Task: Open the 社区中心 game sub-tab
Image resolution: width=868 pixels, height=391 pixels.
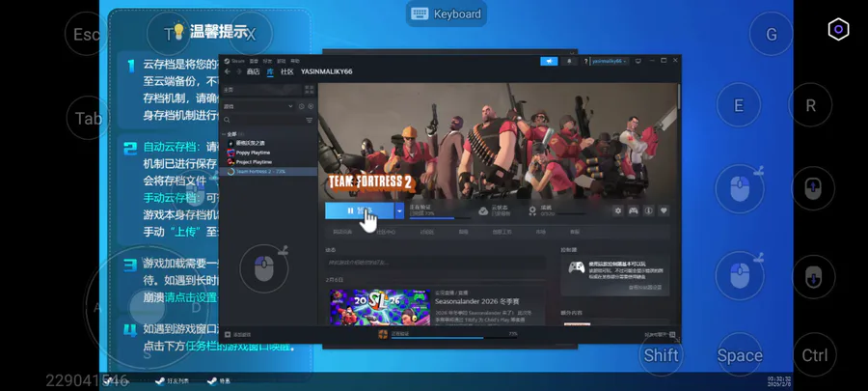Action: tap(386, 232)
